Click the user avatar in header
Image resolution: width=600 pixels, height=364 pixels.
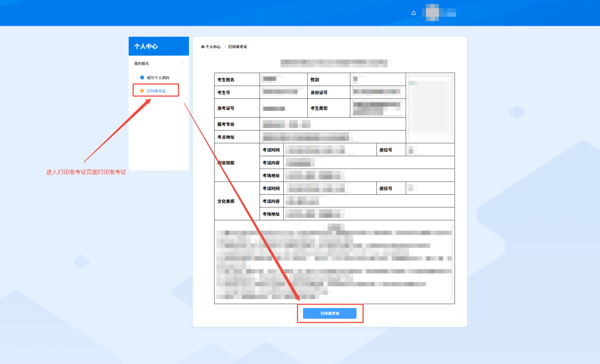point(431,13)
